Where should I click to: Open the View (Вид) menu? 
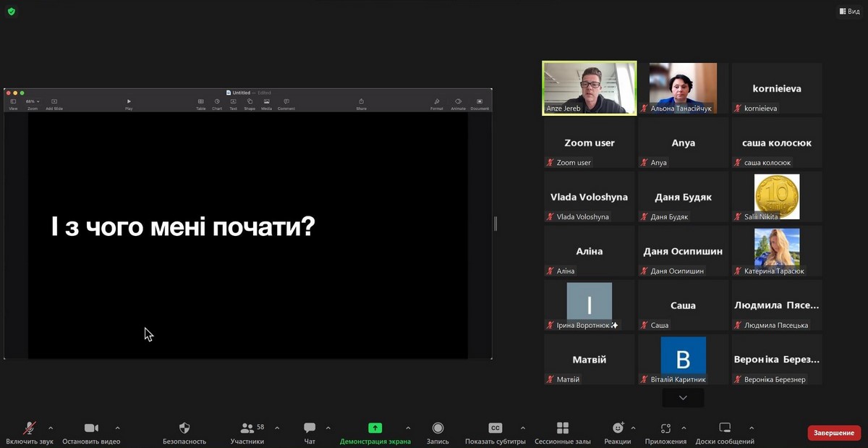[x=849, y=12]
